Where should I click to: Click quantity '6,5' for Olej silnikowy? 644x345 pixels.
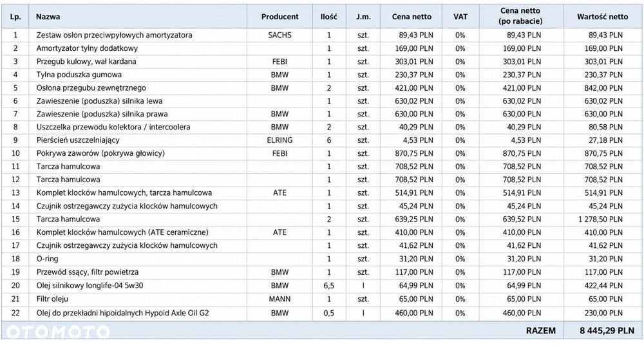pos(328,285)
